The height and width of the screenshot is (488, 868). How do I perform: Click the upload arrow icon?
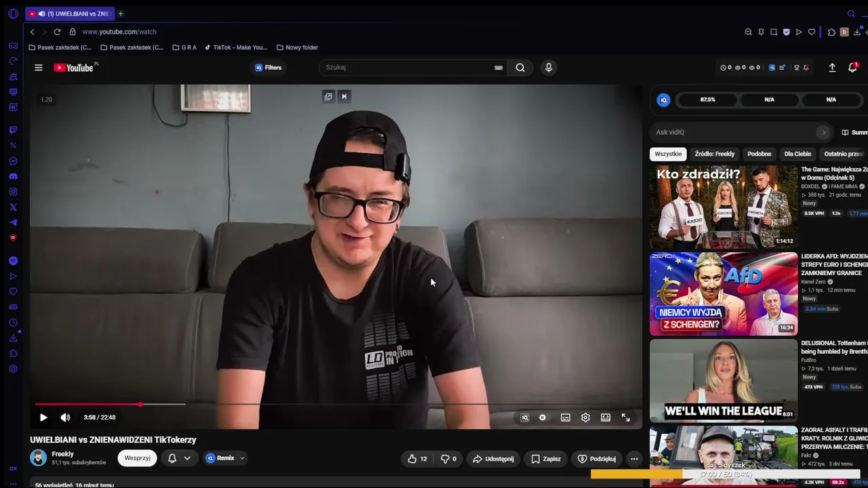tap(832, 68)
